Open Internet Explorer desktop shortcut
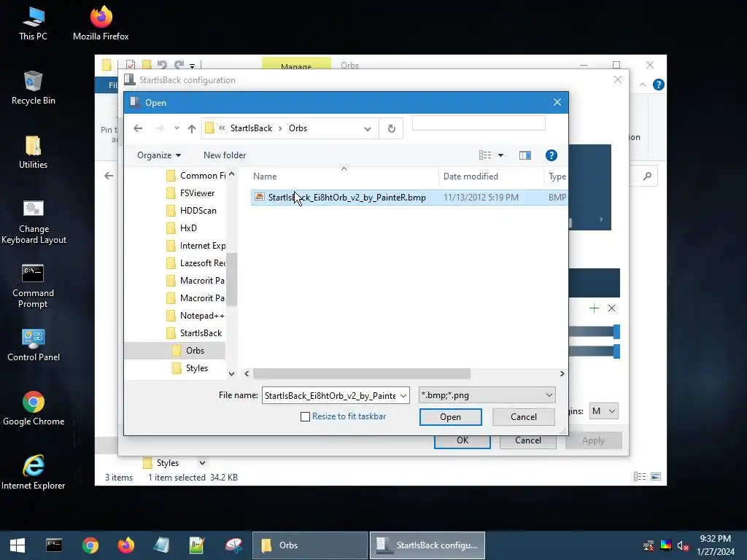This screenshot has width=747, height=560. pyautogui.click(x=34, y=472)
